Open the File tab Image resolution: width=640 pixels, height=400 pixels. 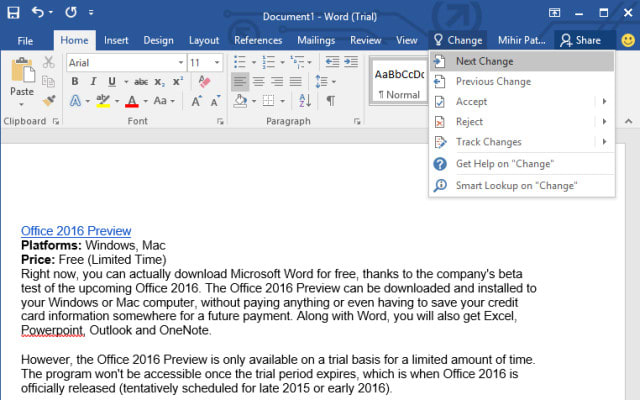(x=25, y=41)
